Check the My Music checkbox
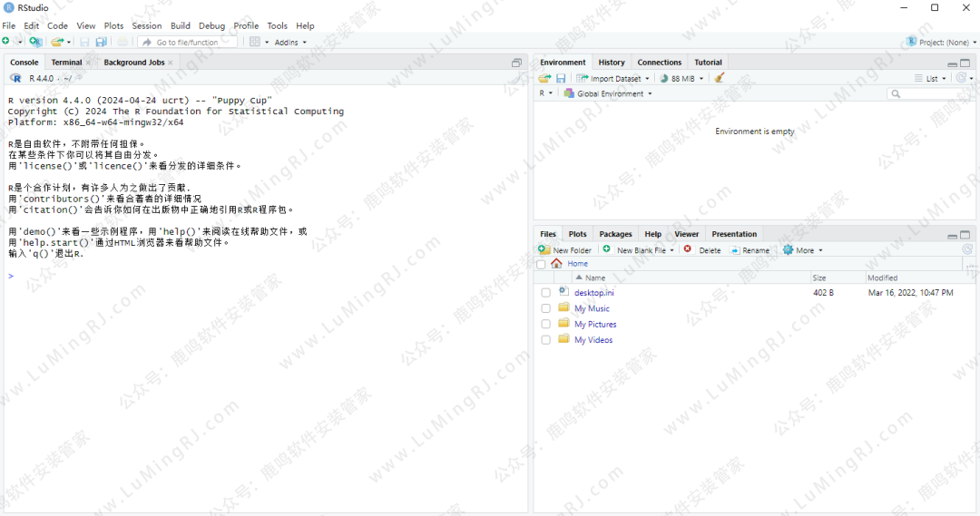The height and width of the screenshot is (516, 980). pos(545,308)
